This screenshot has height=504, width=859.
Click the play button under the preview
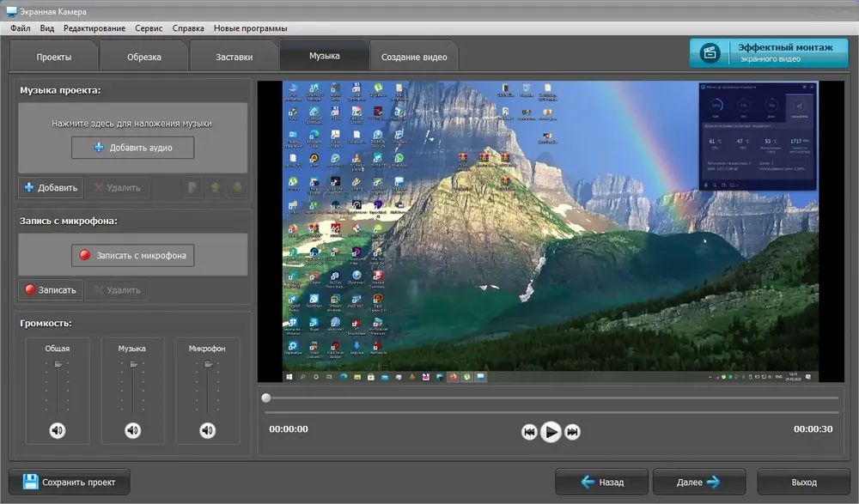[551, 432]
